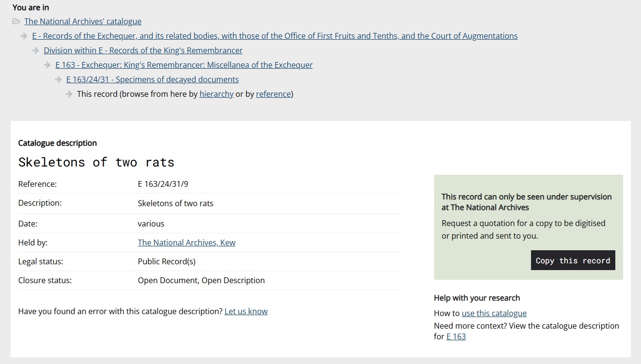Click arrow icon before 'This record' text
Viewport: 641px width, 364px height.
pyautogui.click(x=69, y=94)
